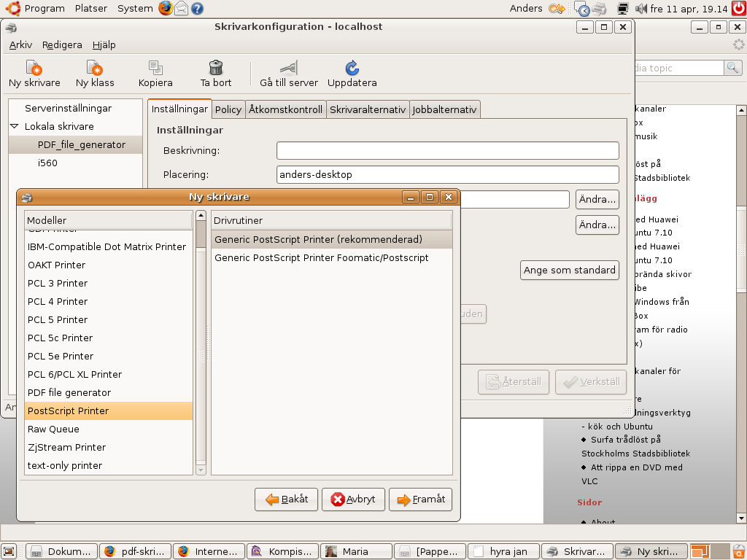The height and width of the screenshot is (560, 747).
Task: Open the help icon in top panel
Action: 197,8
